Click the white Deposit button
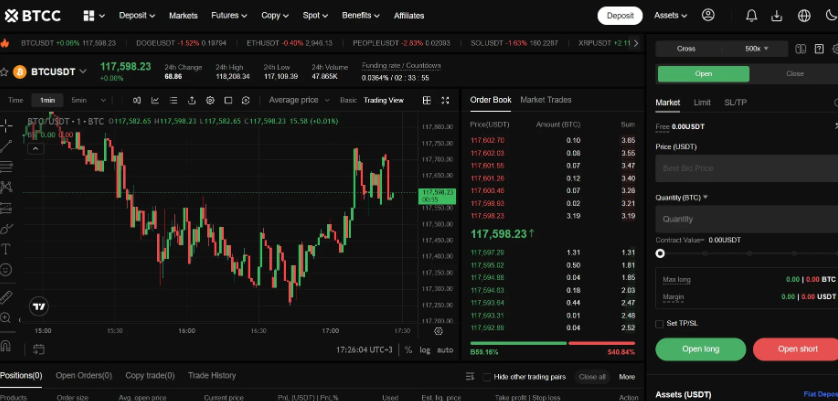 click(620, 16)
